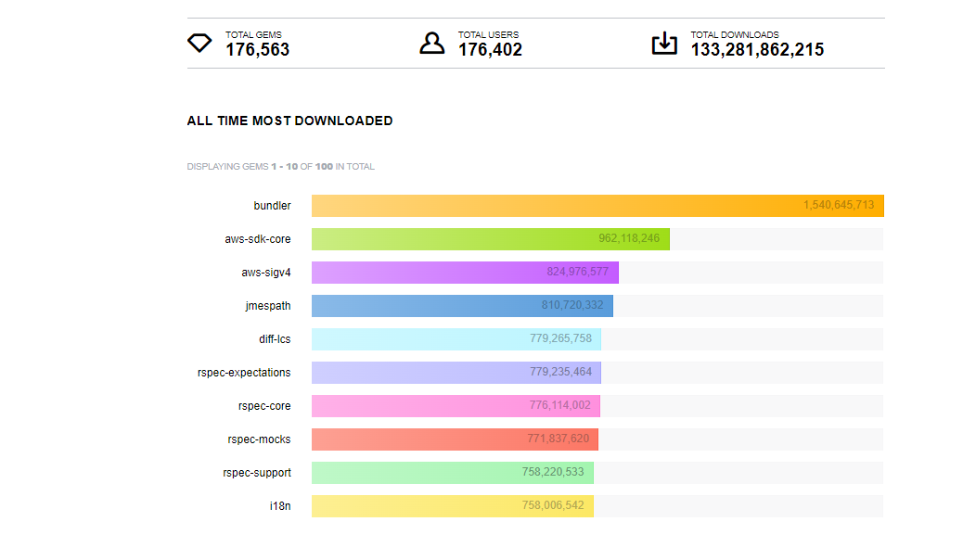Click the Total Downloads arrow icon
This screenshot has width=963, height=560.
[x=664, y=43]
